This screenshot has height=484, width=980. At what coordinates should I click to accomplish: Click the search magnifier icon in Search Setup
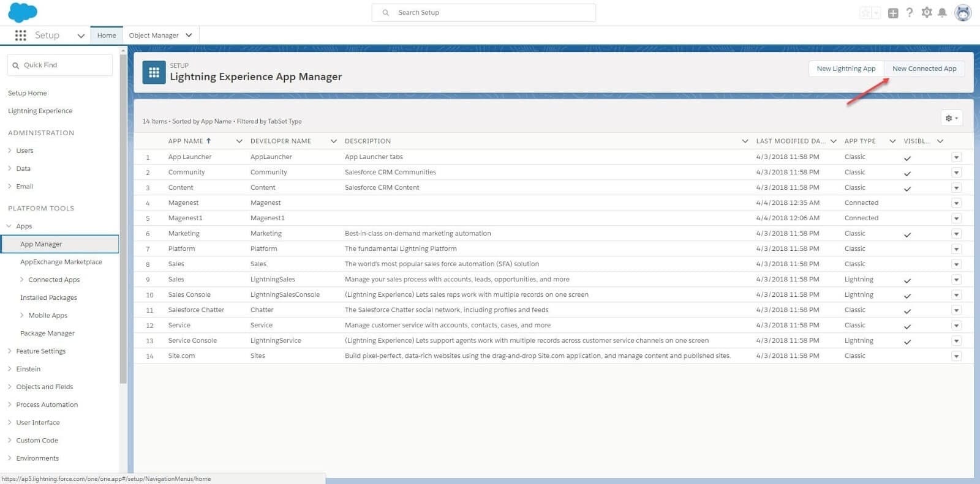386,12
